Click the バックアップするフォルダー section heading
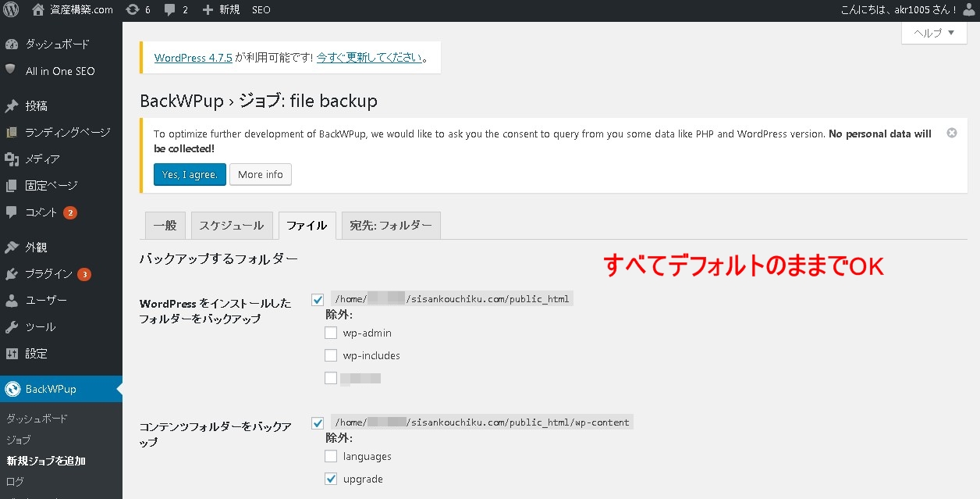This screenshot has width=980, height=499. pos(218,258)
